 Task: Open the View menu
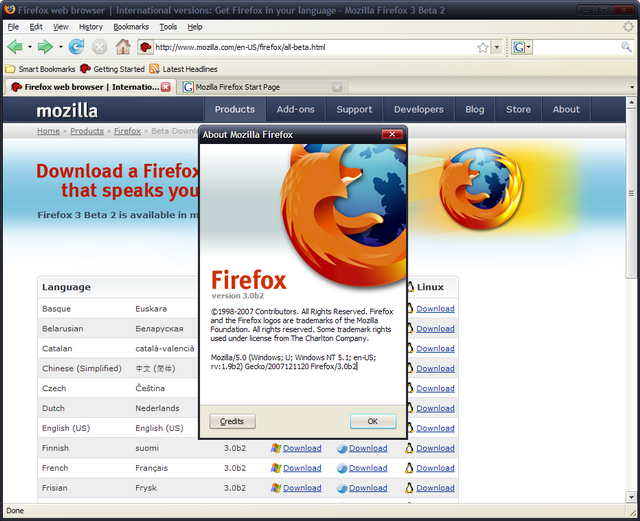pos(60,27)
